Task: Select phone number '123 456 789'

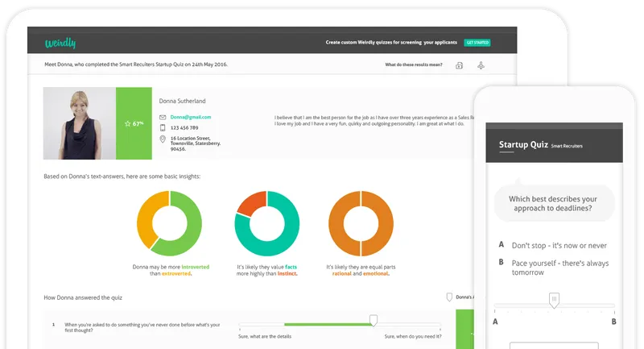Action: coord(184,128)
